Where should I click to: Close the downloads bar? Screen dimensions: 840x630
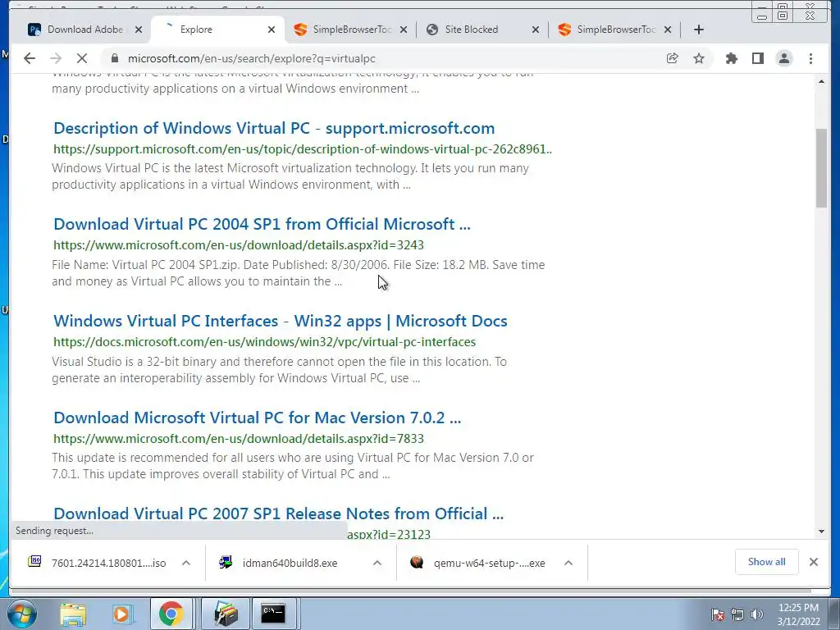pos(814,562)
